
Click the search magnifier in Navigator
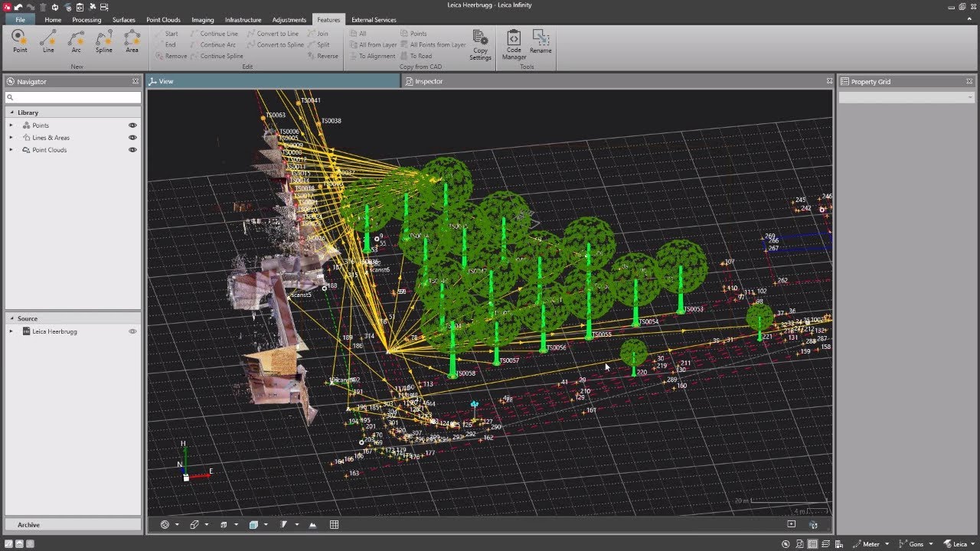click(x=11, y=98)
